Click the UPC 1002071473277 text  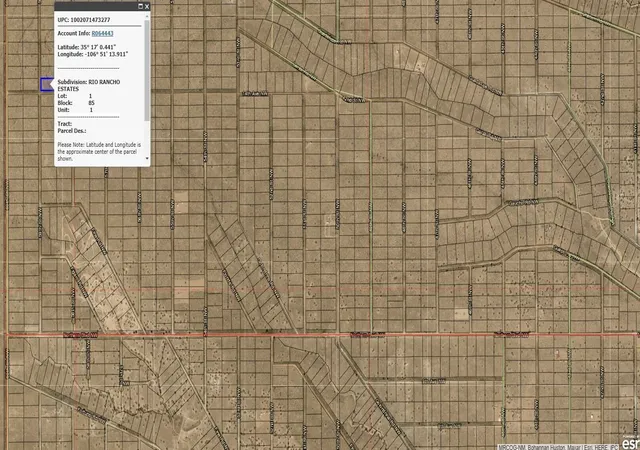click(x=84, y=20)
